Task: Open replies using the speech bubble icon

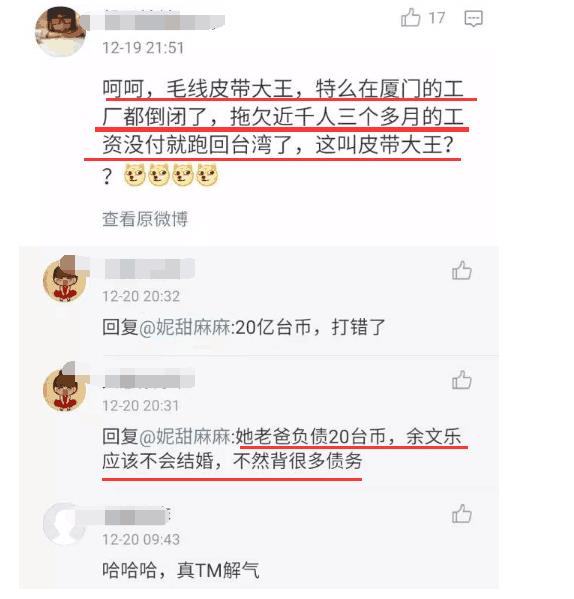Action: (474, 18)
